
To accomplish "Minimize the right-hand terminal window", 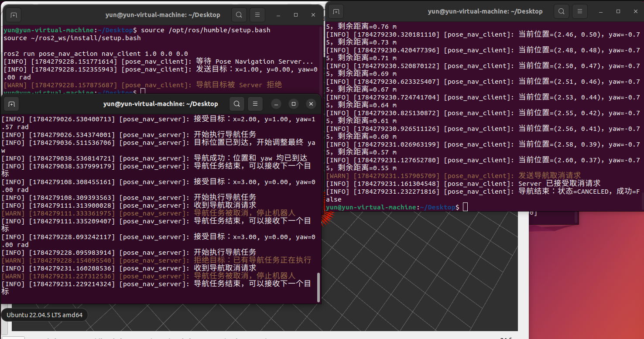I will [601, 11].
